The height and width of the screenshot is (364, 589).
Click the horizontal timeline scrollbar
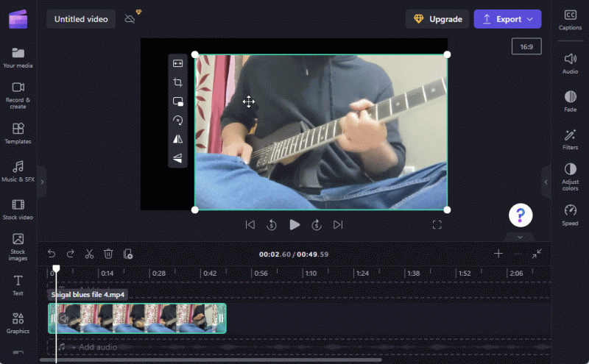tap(211, 360)
